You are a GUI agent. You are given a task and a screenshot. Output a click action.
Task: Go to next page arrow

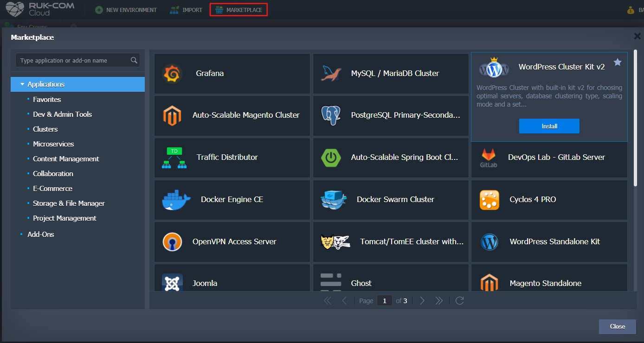click(x=422, y=301)
